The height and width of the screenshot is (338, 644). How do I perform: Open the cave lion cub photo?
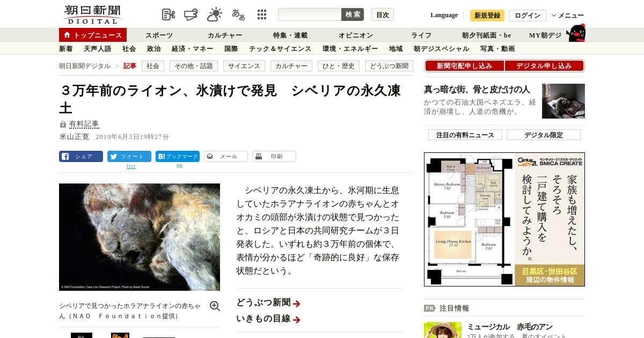coord(140,237)
